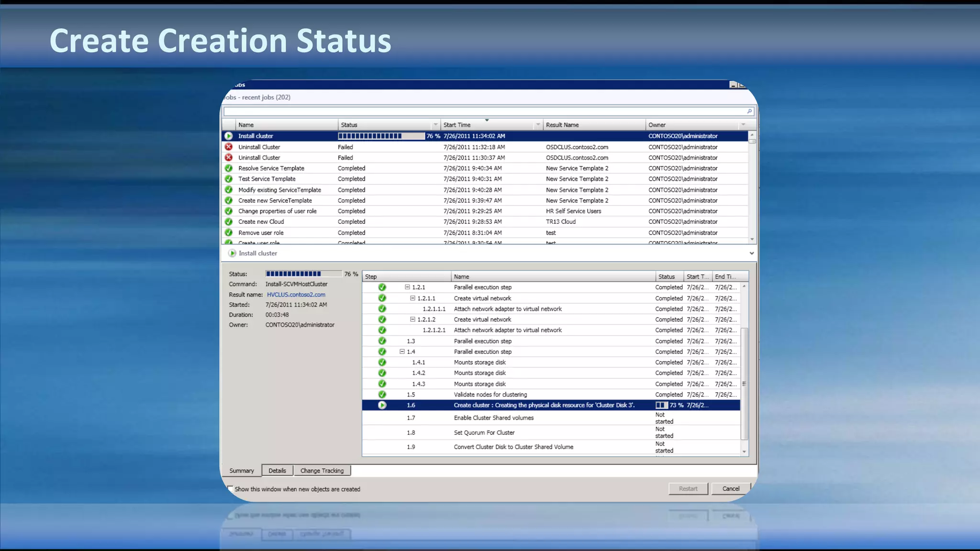Click completed check icon of step 1.4.2
The width and height of the screenshot is (980, 551).
(x=382, y=373)
